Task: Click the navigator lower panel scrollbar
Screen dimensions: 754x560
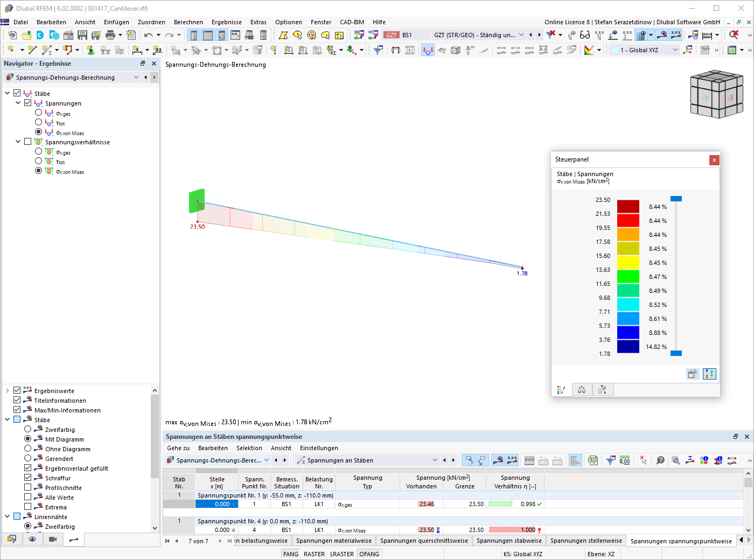Action: click(x=155, y=436)
